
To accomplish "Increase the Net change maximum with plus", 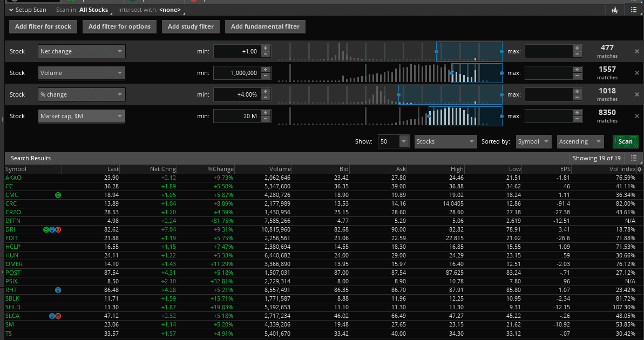I will 577,48.
